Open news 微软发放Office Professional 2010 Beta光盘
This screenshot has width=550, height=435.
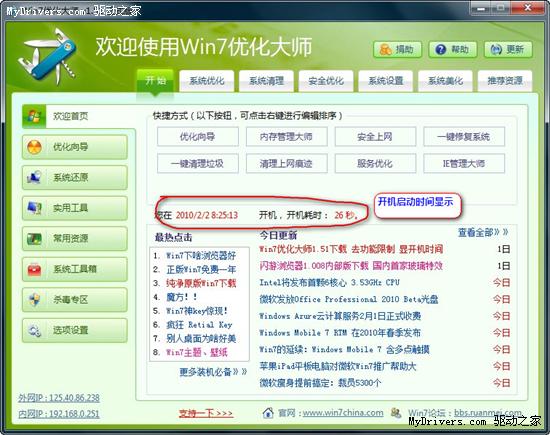pyautogui.click(x=349, y=299)
